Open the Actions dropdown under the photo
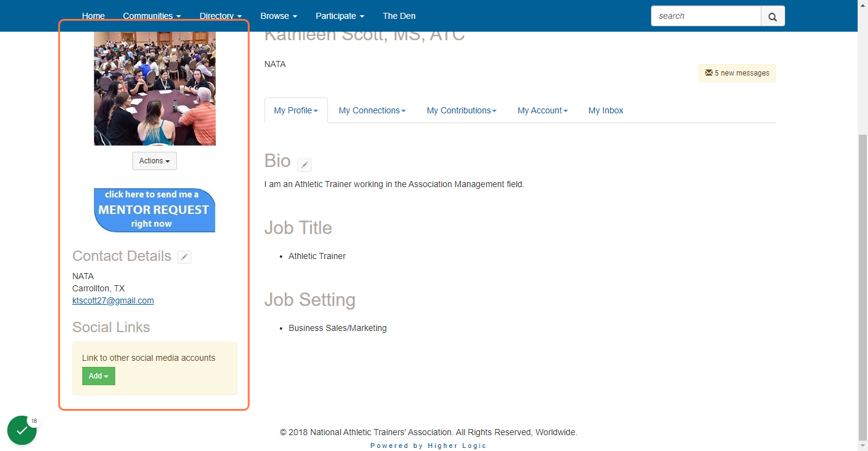 (154, 161)
